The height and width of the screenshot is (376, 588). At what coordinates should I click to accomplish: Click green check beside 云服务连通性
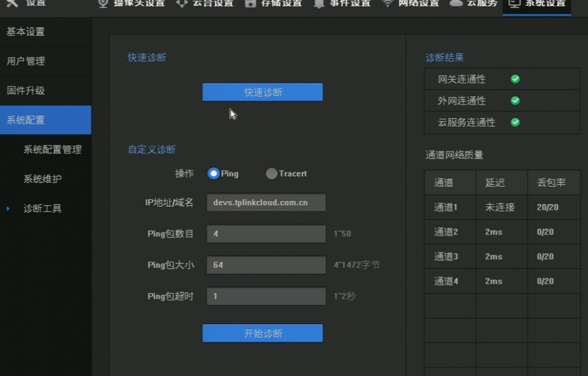point(514,122)
